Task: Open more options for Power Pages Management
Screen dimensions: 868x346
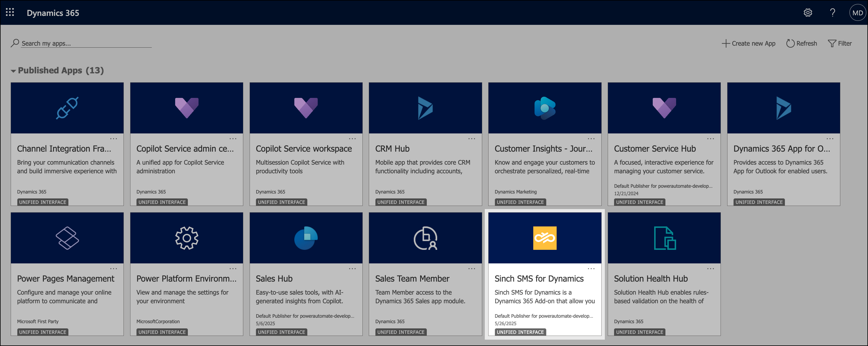Action: click(114, 269)
